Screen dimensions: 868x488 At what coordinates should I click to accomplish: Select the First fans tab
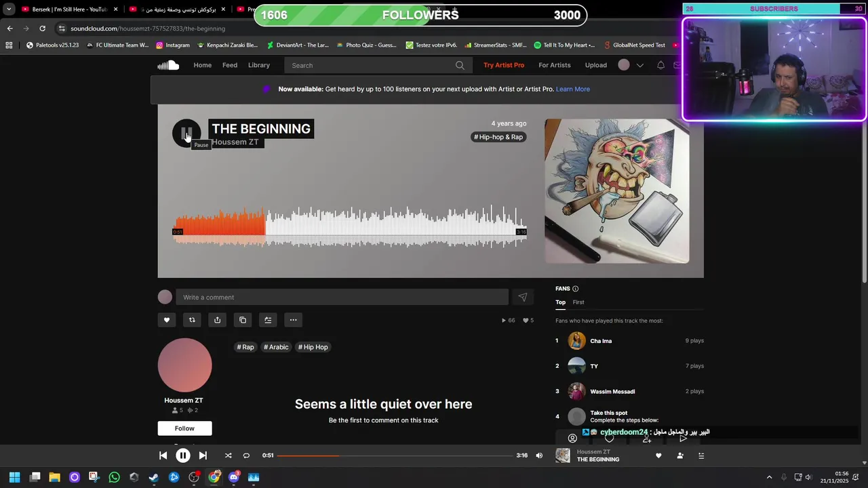(x=578, y=302)
